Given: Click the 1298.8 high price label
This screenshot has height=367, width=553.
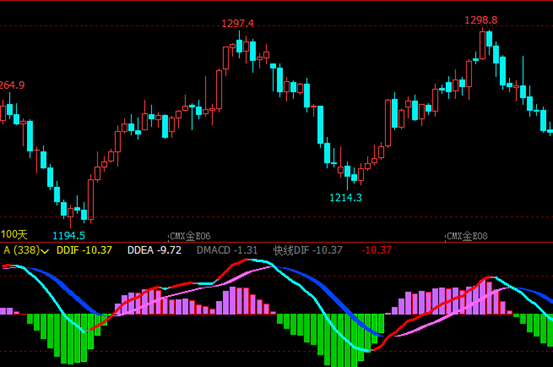Looking at the screenshot, I should (x=481, y=20).
